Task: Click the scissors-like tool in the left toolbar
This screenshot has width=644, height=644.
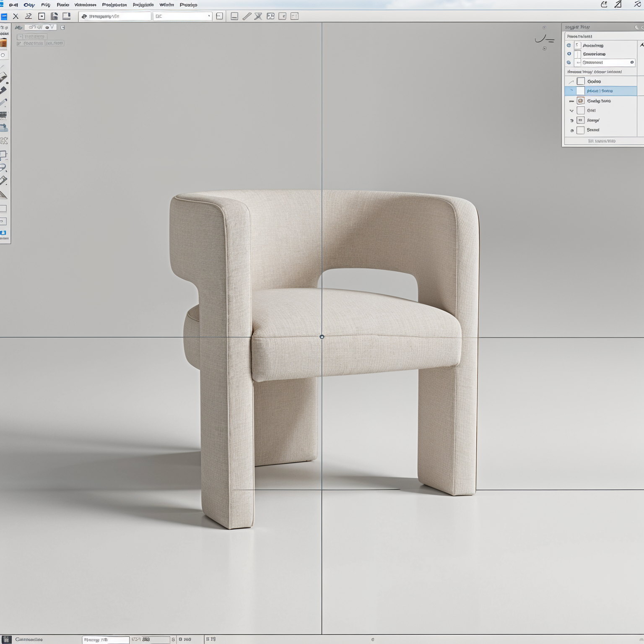Action: [x=3, y=140]
